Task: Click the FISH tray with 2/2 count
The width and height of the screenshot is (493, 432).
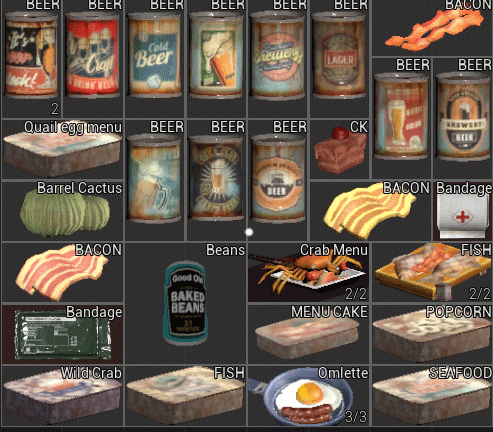Action: pyautogui.click(x=432, y=273)
